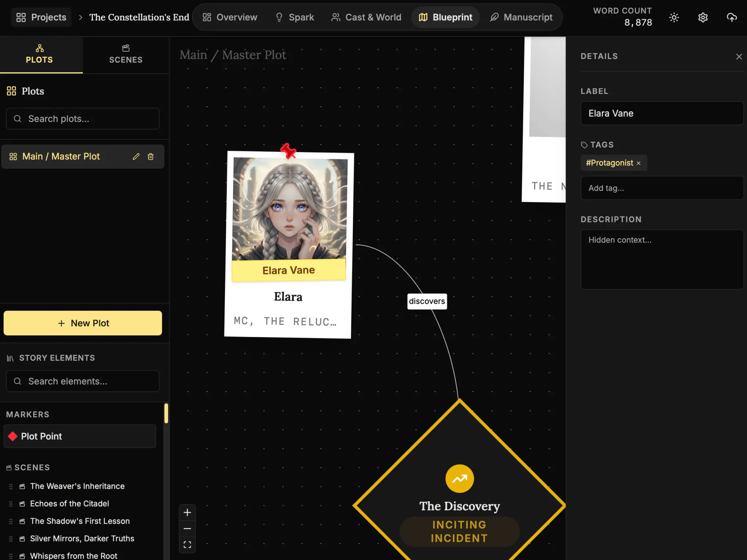
Task: Open Cast & World section
Action: (366, 17)
